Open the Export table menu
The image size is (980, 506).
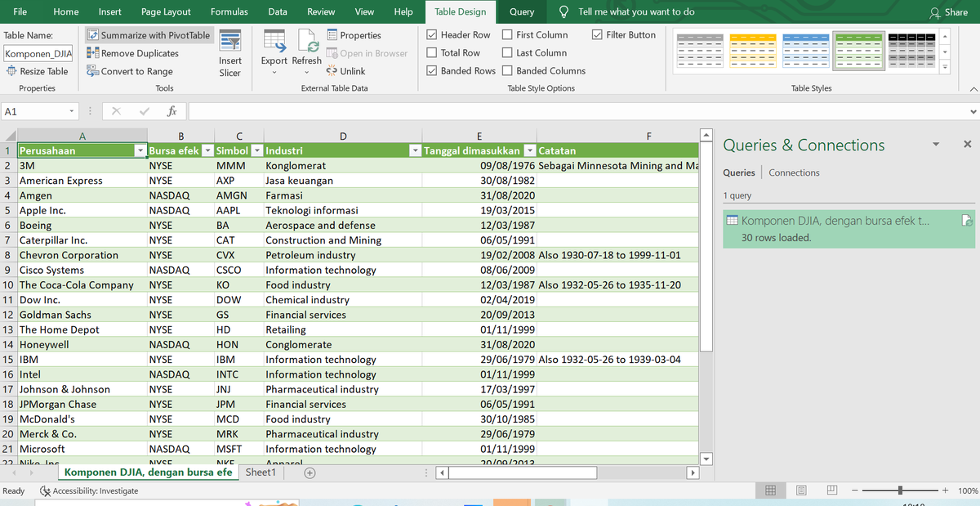[x=274, y=72]
